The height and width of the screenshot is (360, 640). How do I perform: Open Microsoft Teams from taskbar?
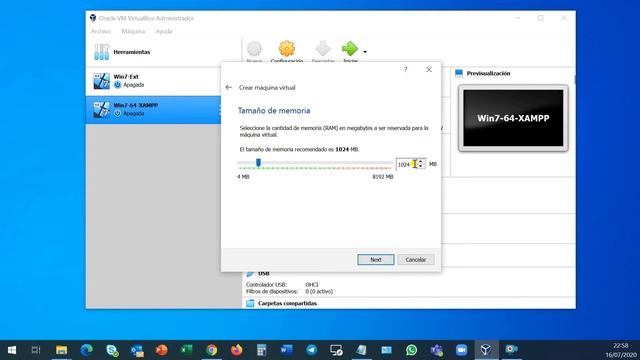coord(436,350)
